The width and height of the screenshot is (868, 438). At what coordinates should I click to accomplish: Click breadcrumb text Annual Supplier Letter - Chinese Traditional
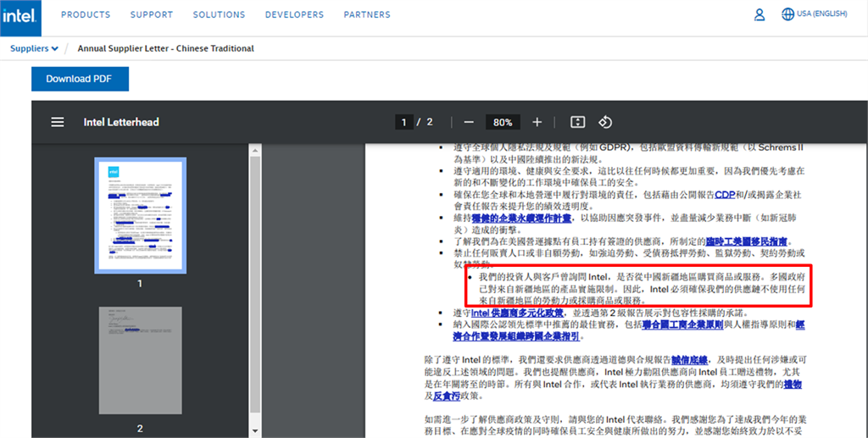[165, 48]
